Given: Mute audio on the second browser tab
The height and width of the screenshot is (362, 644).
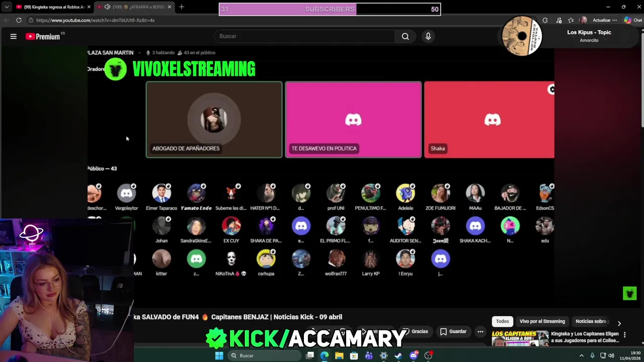Looking at the screenshot, I should pos(107,7).
